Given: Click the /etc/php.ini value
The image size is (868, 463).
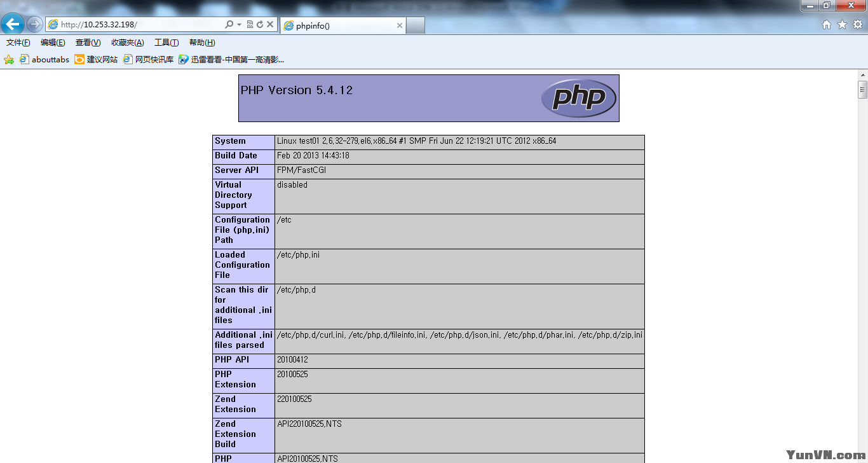Looking at the screenshot, I should coord(298,255).
